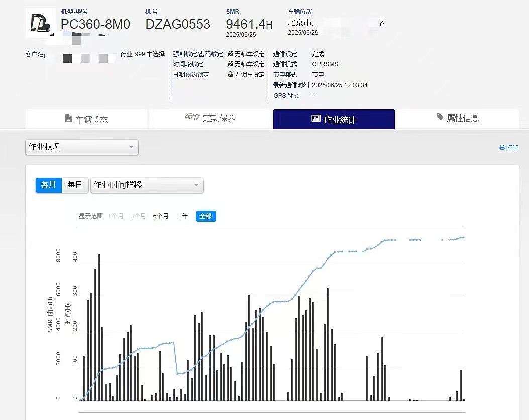
Task: Click the 行业 999 未选择 text
Action: coord(142,54)
